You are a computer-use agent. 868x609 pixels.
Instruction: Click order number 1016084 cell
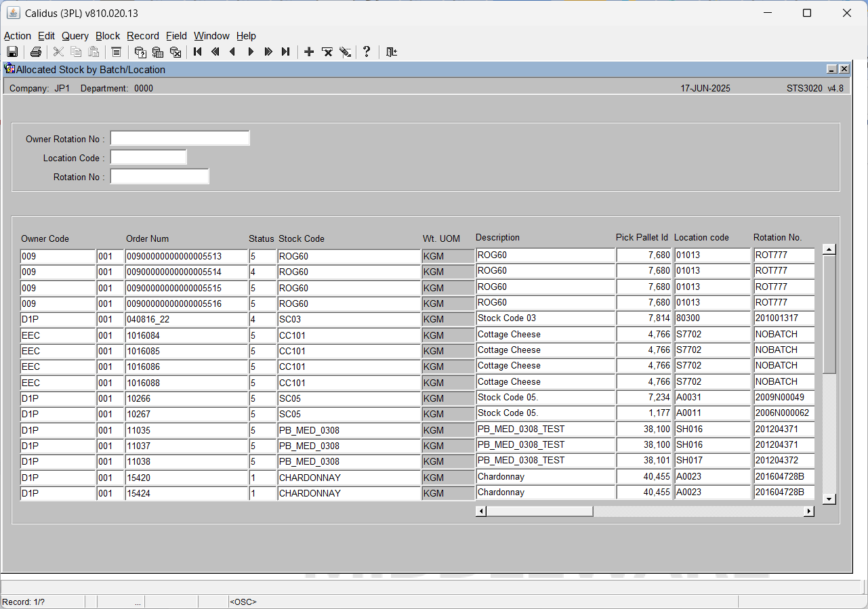click(x=186, y=335)
